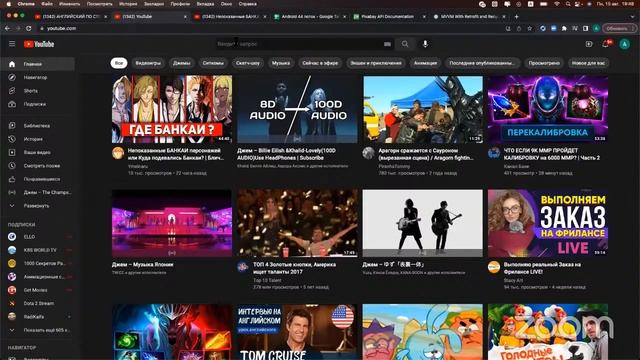This screenshot has height=360, width=640.
Task: Select the Новое для вас chip
Action: click(x=588, y=63)
